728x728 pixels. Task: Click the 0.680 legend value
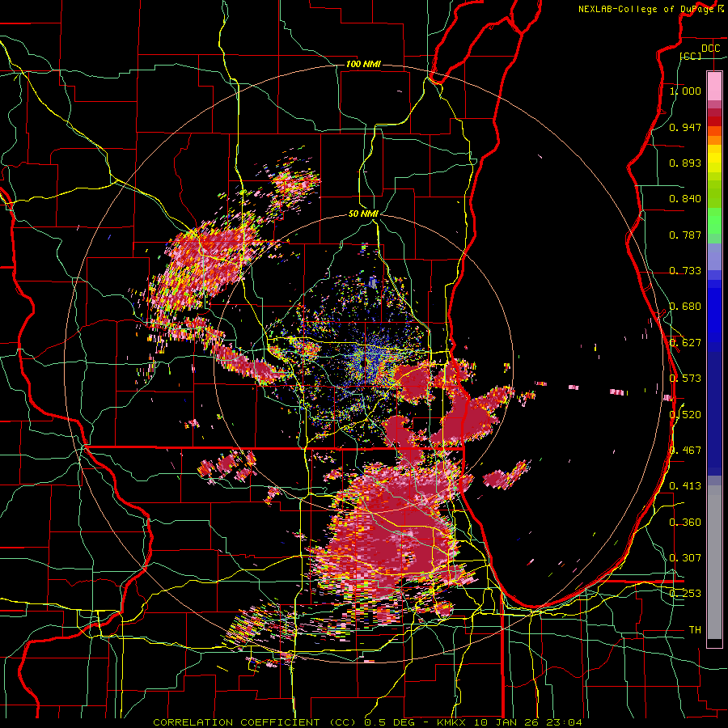coord(685,307)
